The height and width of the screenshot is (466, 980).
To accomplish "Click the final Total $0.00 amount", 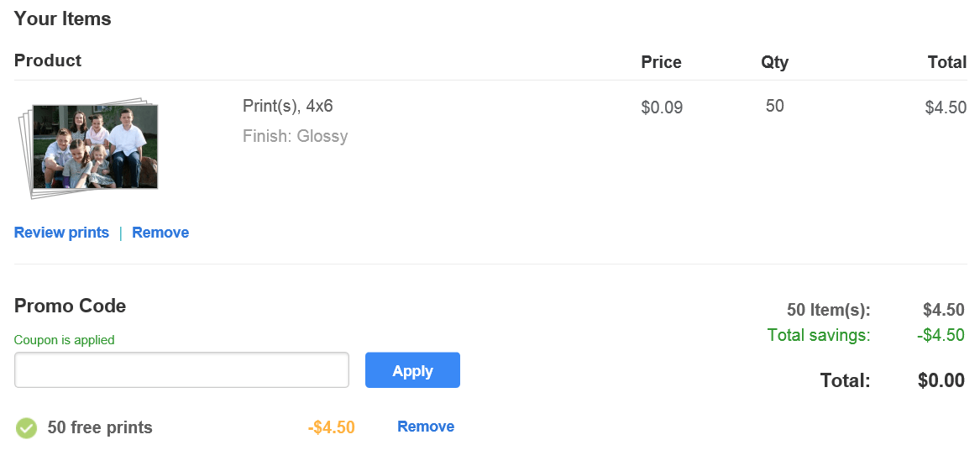I will (941, 380).
